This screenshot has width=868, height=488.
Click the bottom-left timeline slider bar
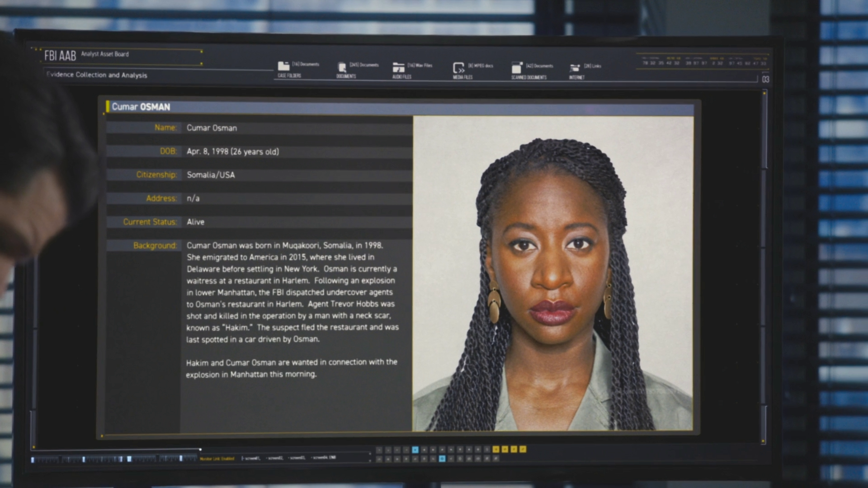(113, 459)
